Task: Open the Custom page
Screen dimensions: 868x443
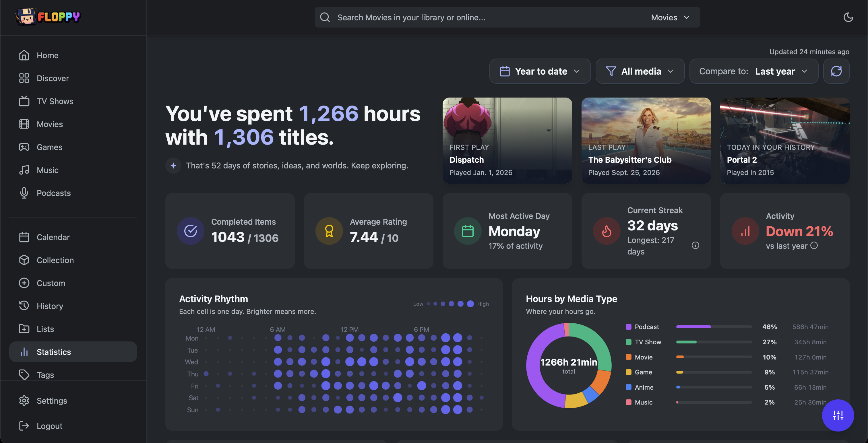Action: pyautogui.click(x=73, y=283)
